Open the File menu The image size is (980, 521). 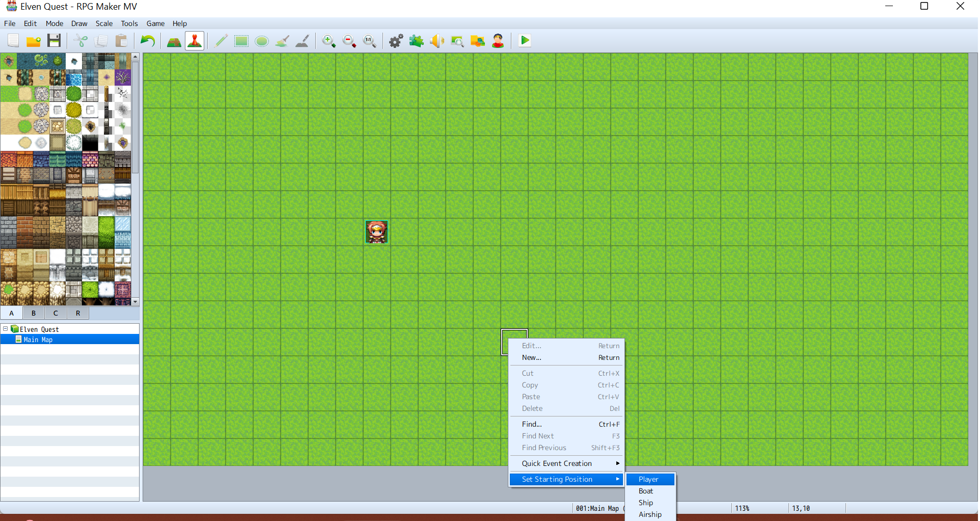pyautogui.click(x=10, y=23)
